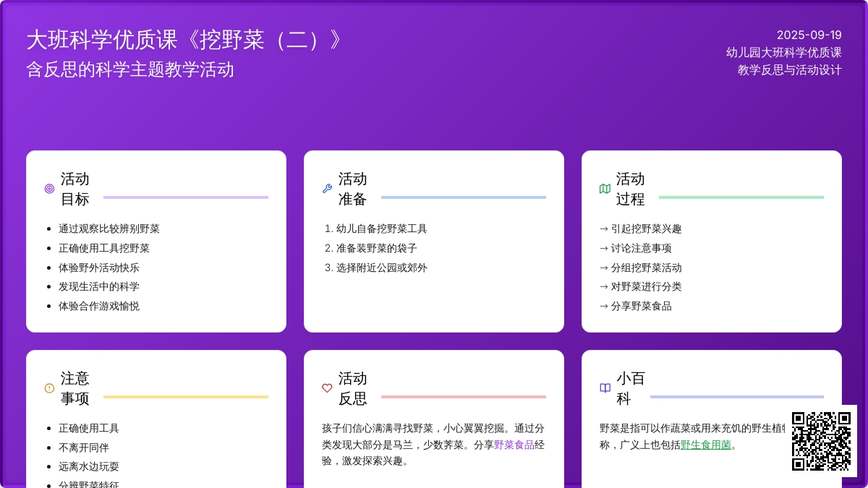Click the 选择附近公园或郊外 list item
This screenshot has height=488, width=868.
click(381, 268)
